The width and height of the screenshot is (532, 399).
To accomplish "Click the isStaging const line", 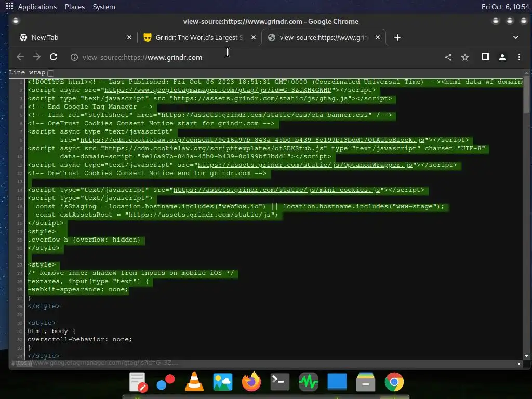I will pos(240,207).
